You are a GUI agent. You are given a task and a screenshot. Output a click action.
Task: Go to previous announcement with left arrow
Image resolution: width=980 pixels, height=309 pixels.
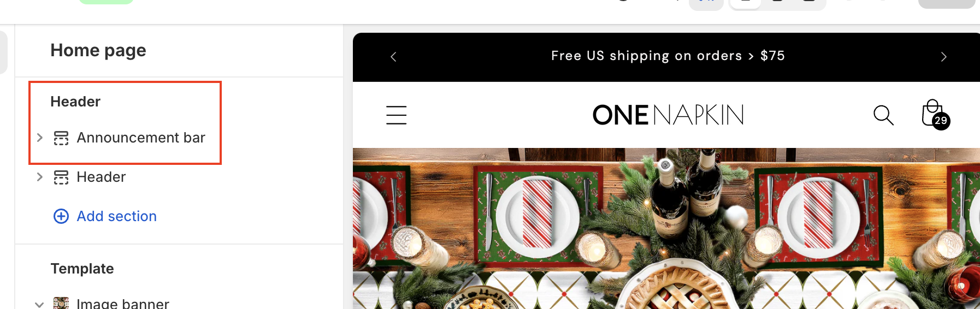point(393,57)
